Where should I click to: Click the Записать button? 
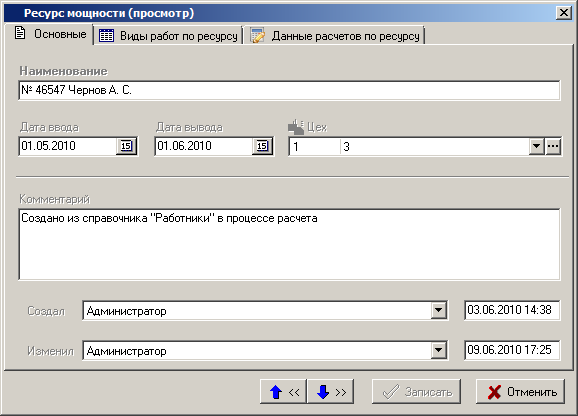pos(416,392)
